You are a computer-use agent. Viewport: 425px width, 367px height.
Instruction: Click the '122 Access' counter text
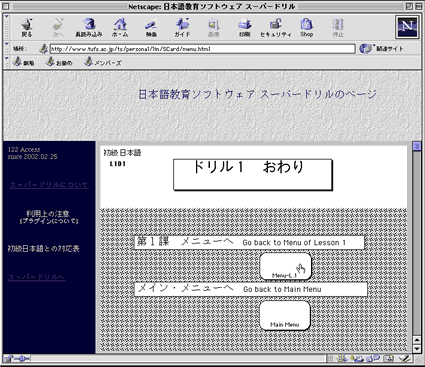coord(24,150)
